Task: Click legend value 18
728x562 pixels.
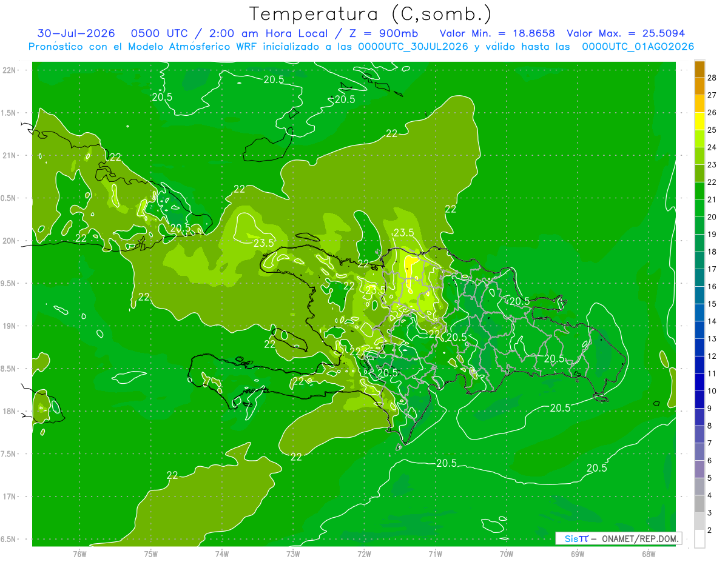Action: tap(712, 252)
